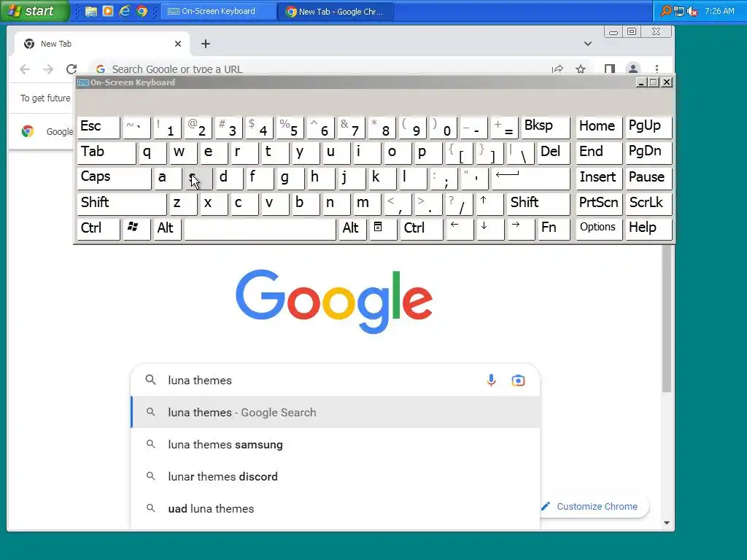Reload the Chrome page
This screenshot has width=747, height=560.
click(x=71, y=69)
